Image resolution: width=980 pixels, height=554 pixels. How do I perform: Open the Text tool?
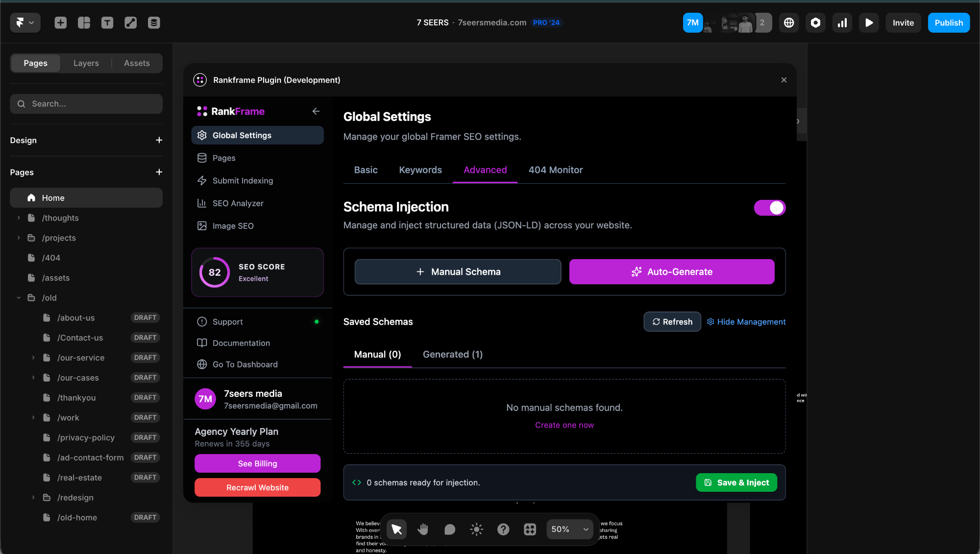tap(107, 23)
